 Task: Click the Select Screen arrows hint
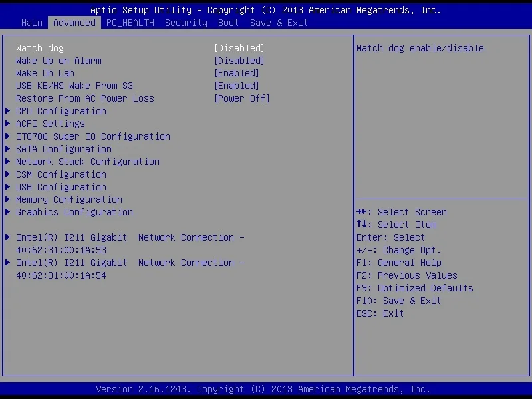point(402,212)
